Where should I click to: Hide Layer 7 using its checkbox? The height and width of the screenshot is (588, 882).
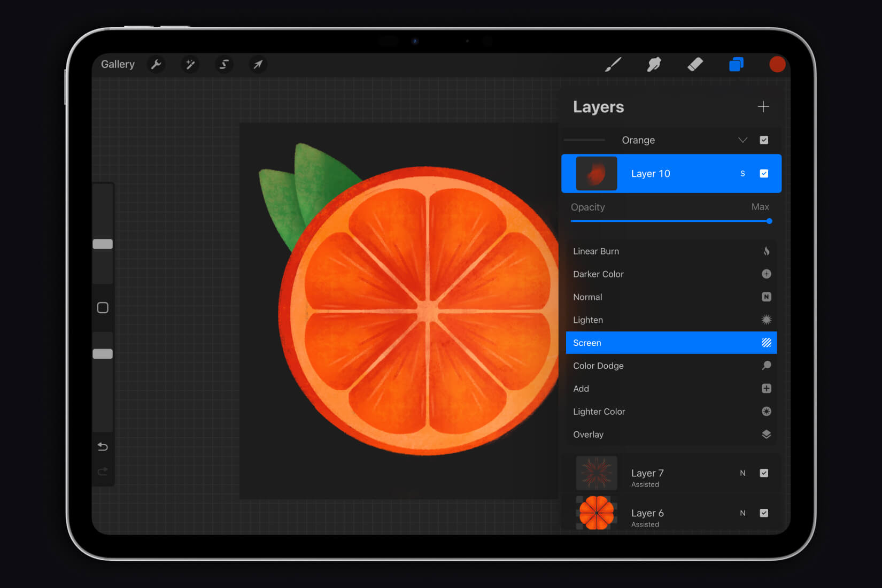(764, 473)
